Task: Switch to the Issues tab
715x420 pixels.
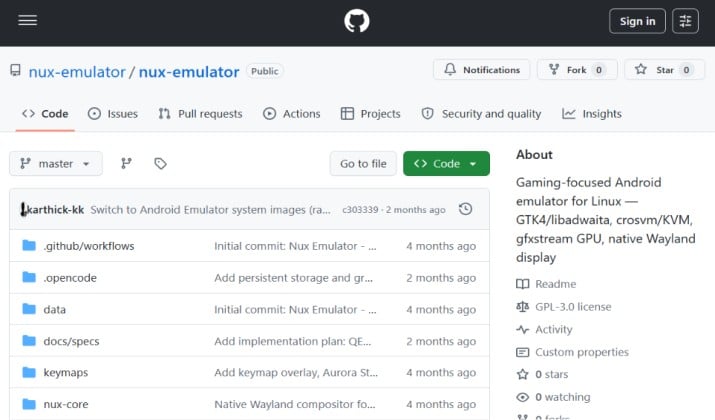Action: tap(113, 114)
